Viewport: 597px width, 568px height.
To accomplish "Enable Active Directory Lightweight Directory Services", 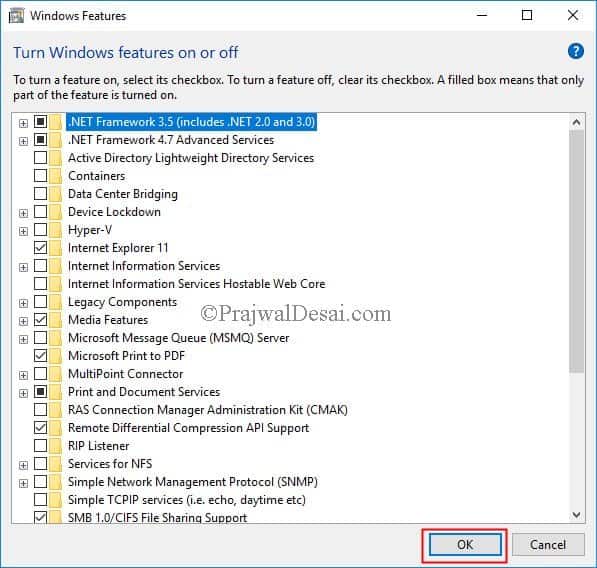I will [40, 158].
